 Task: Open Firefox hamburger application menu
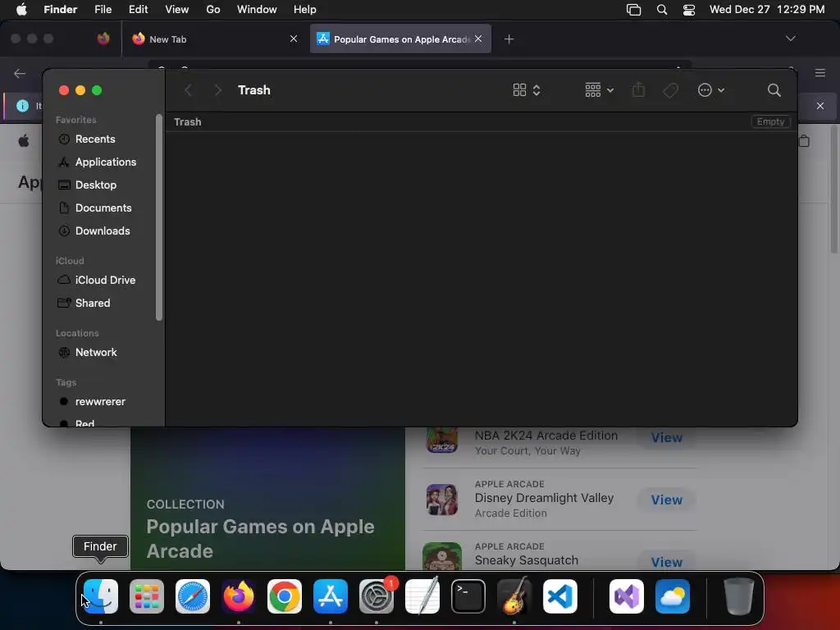pyautogui.click(x=820, y=73)
